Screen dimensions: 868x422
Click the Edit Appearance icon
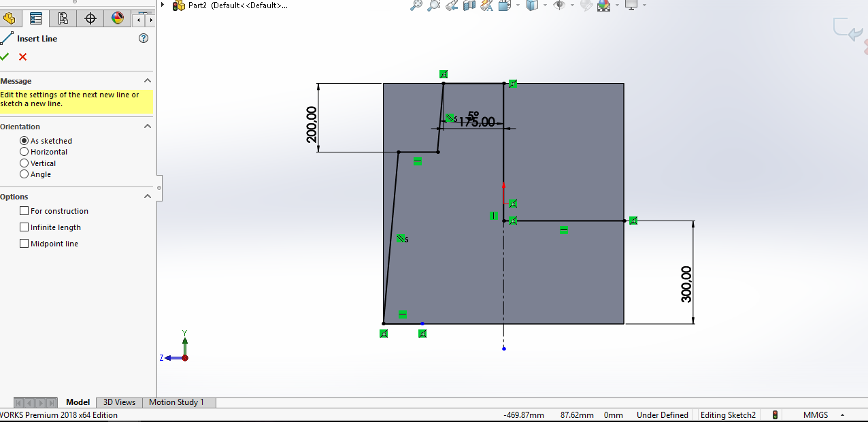[x=586, y=5]
